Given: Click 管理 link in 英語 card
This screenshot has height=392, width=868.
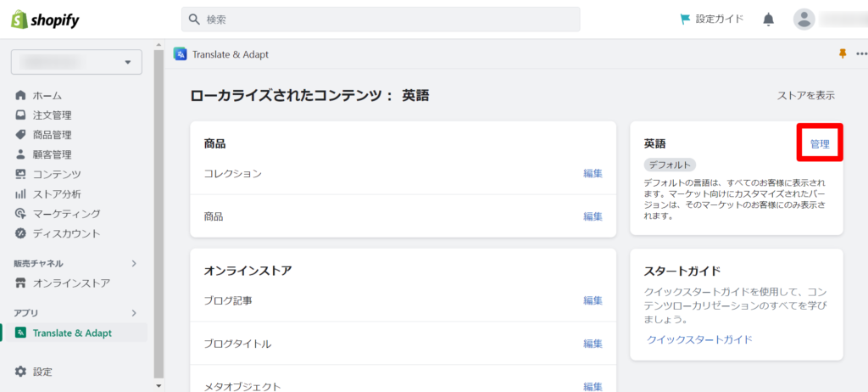Looking at the screenshot, I should 820,143.
